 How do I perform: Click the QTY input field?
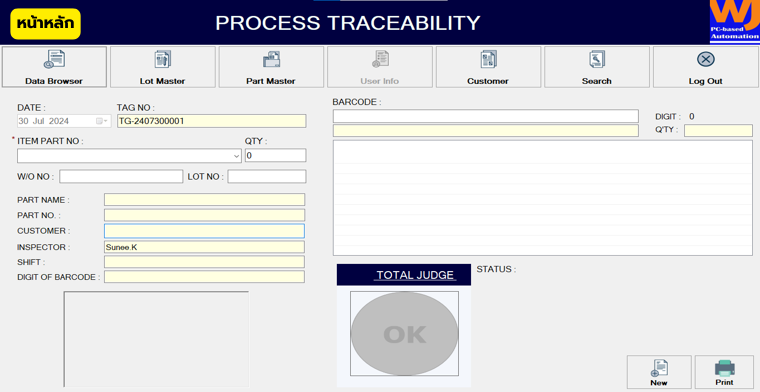tap(275, 156)
